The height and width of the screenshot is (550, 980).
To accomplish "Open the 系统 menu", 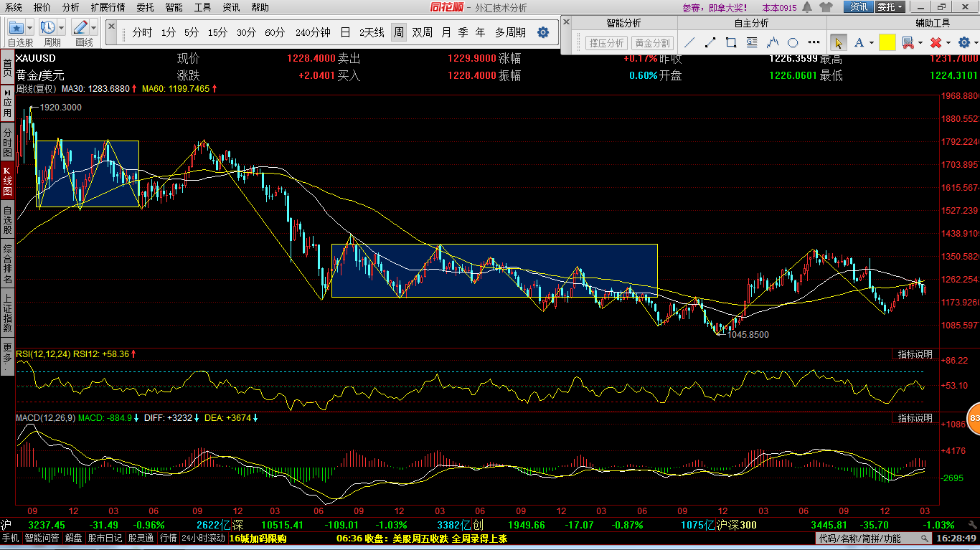I will point(14,7).
